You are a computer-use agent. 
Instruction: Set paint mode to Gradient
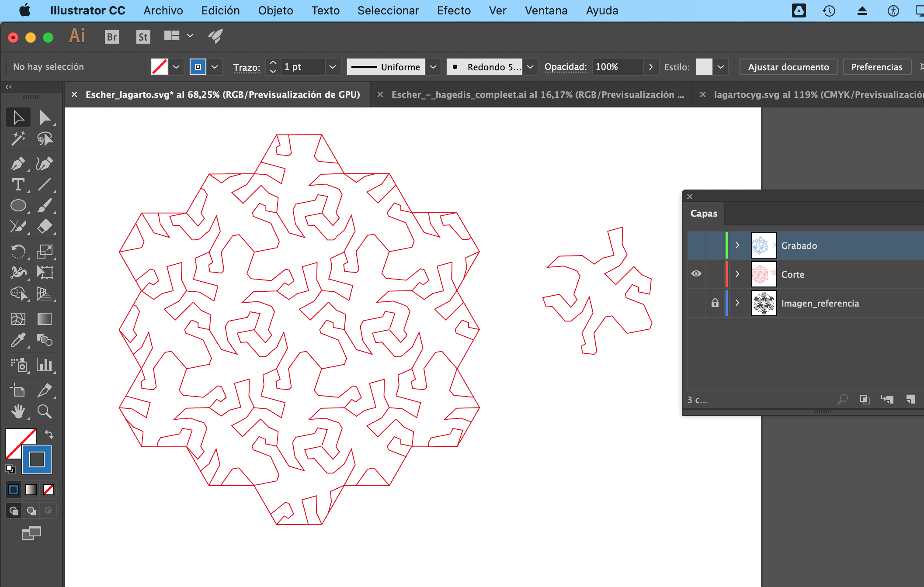click(31, 490)
